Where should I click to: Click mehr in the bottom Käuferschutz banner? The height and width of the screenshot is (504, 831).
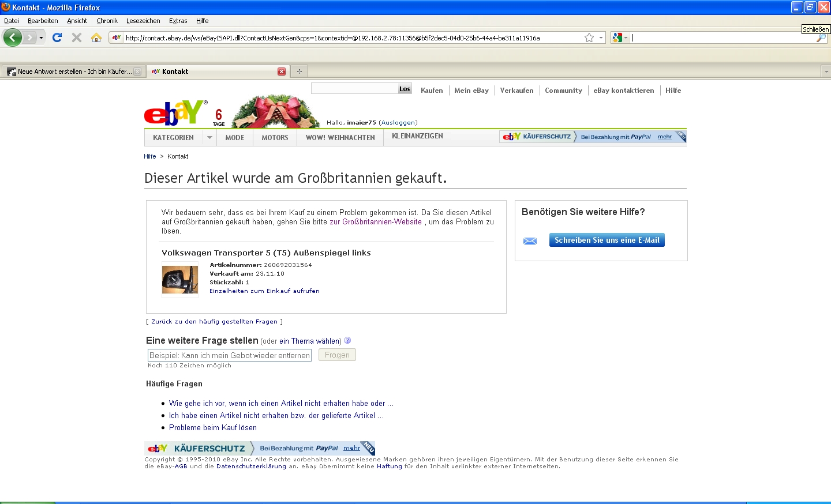coord(351,448)
